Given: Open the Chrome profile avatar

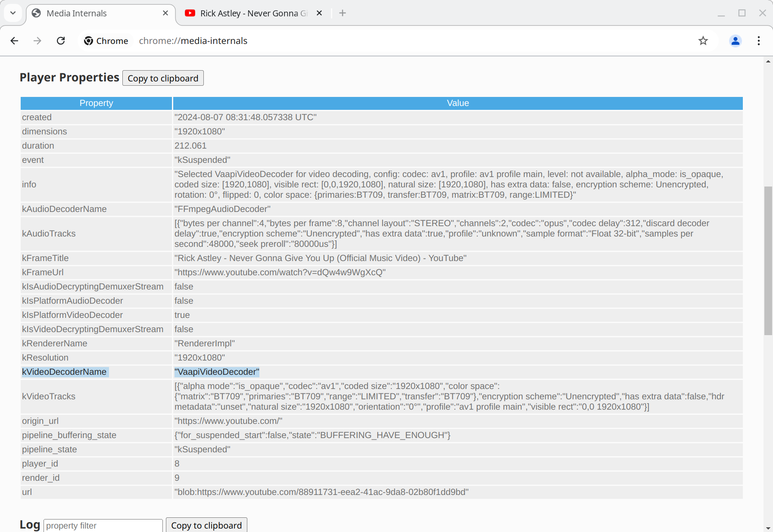Looking at the screenshot, I should [x=735, y=41].
